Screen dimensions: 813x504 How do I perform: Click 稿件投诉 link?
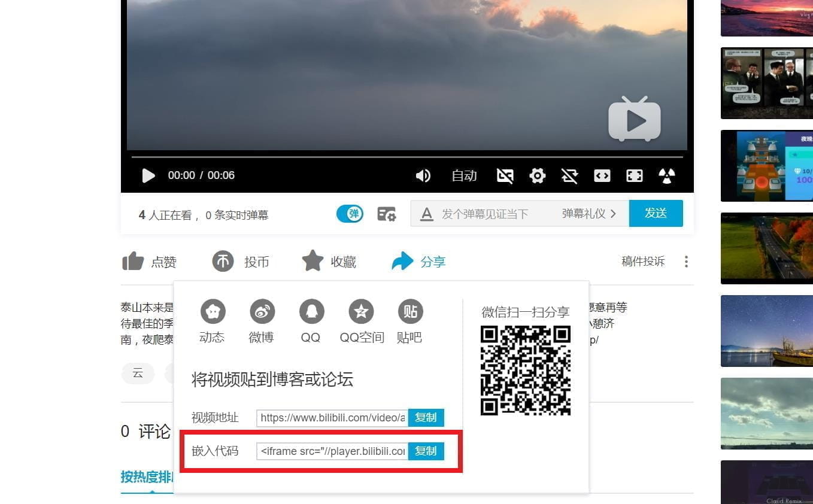click(643, 262)
